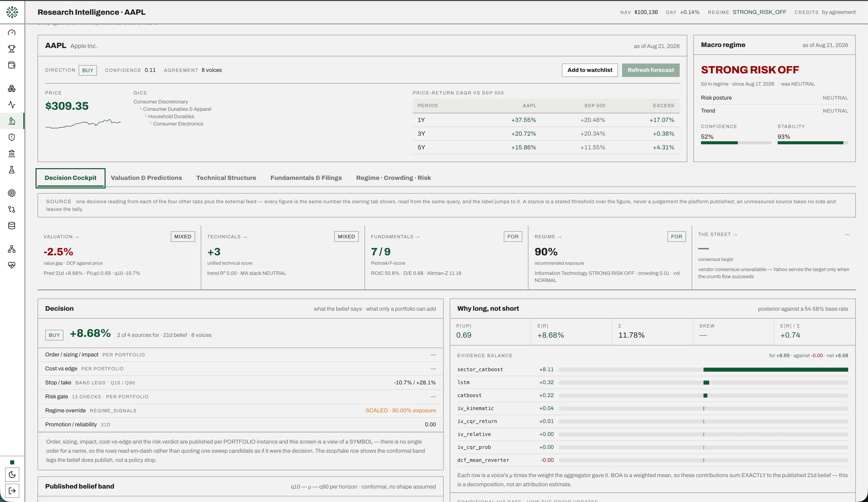The width and height of the screenshot is (868, 502).
Task: Switch to the Decision Cockpit tab
Action: pyautogui.click(x=71, y=178)
